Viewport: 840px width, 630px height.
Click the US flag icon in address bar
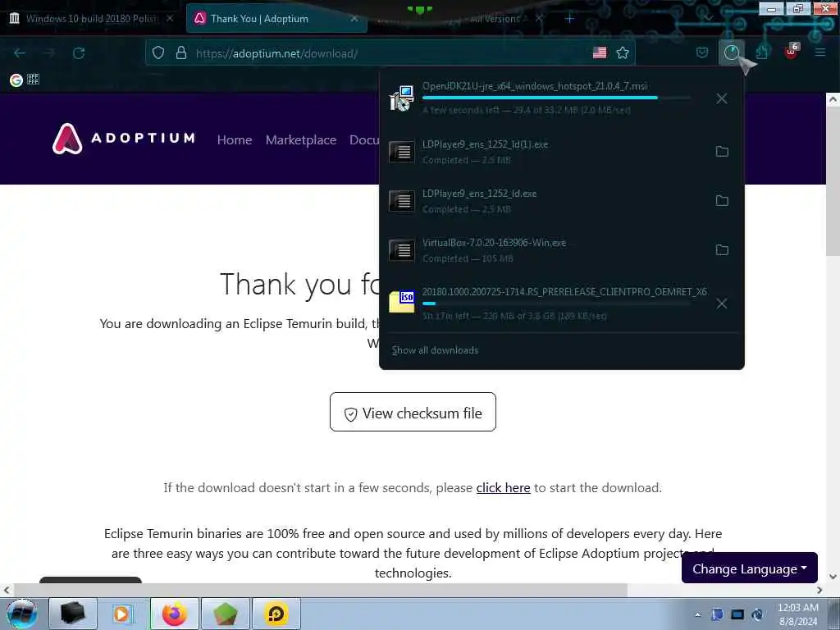coord(600,52)
